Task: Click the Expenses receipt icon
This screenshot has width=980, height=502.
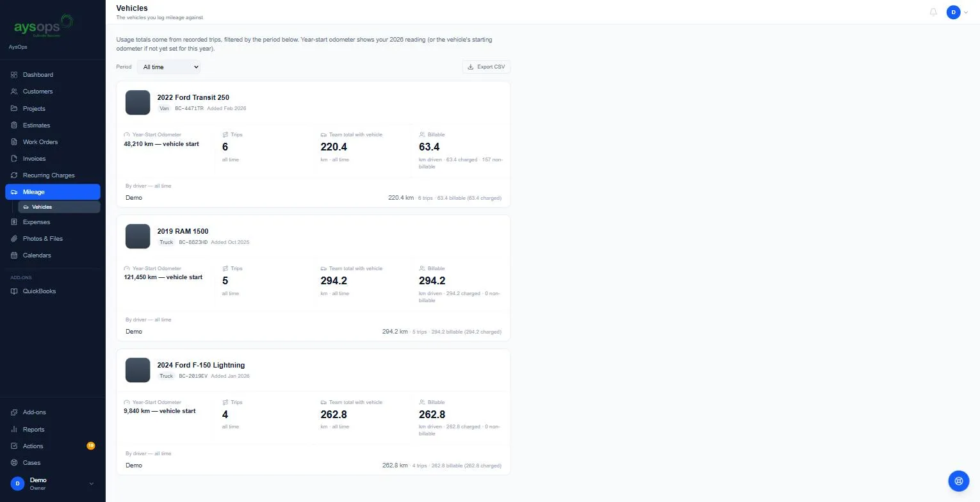Action: coord(14,222)
